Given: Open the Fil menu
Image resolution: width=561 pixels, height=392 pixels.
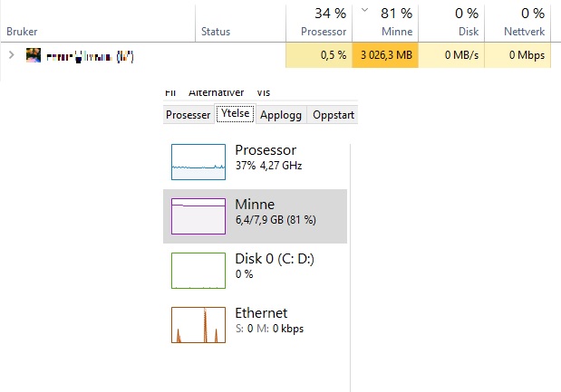Looking at the screenshot, I should (170, 92).
